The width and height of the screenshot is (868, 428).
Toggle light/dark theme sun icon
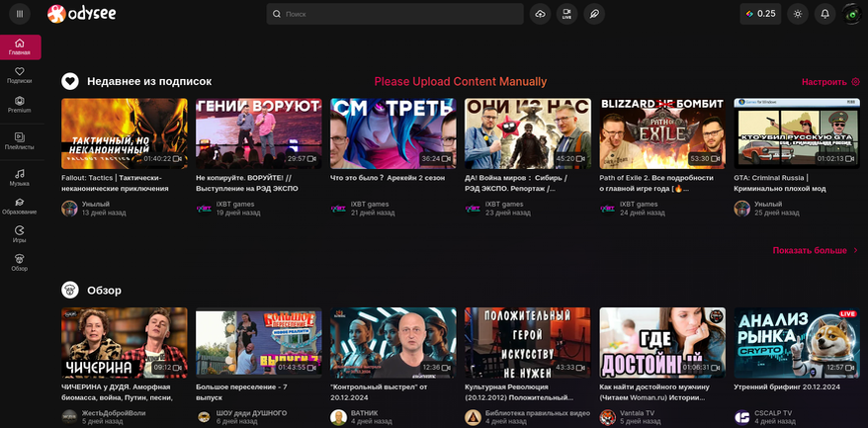click(798, 14)
